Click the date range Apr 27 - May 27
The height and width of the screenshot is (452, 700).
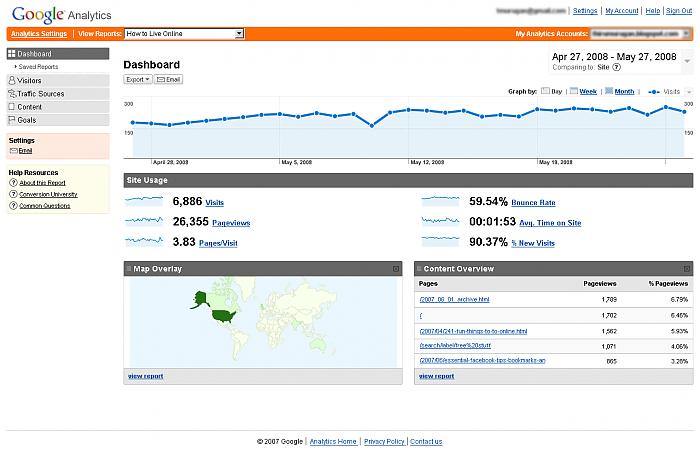click(614, 57)
